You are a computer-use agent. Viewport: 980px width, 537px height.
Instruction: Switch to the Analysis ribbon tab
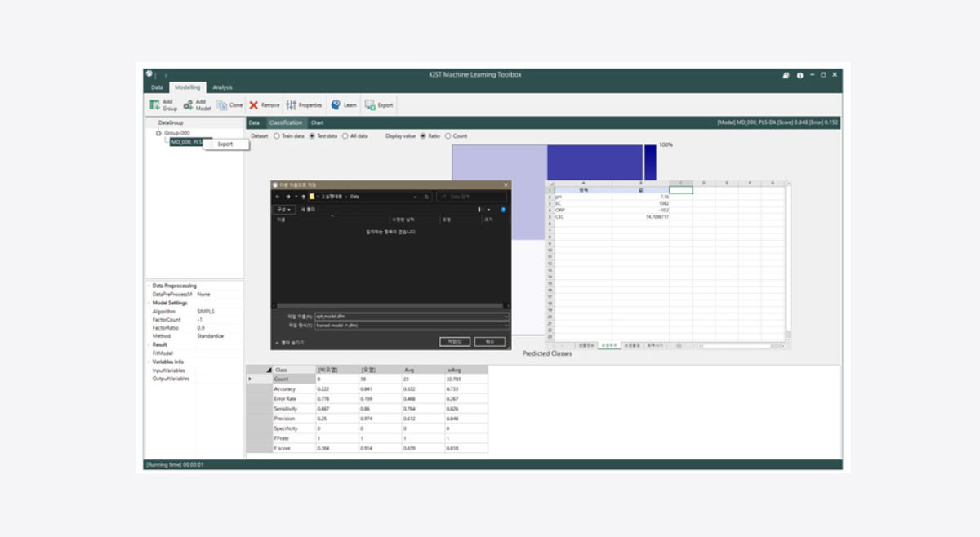[222, 87]
